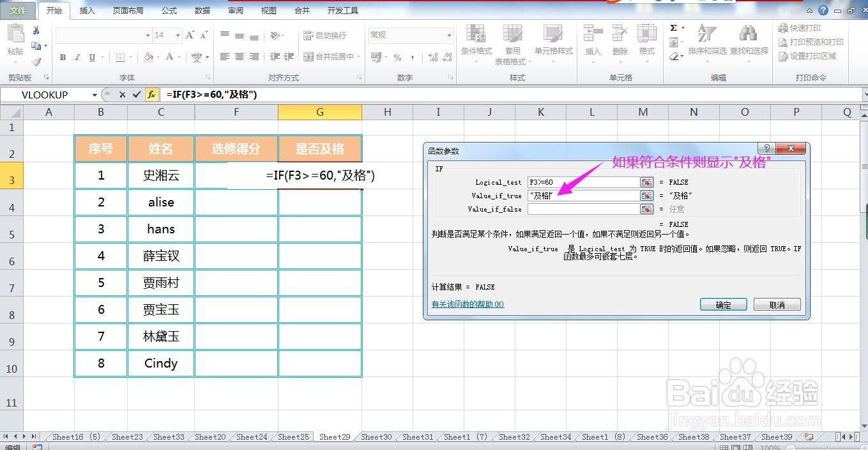Click the Percent Style icon
The width and height of the screenshot is (868, 450).
pyautogui.click(x=397, y=58)
